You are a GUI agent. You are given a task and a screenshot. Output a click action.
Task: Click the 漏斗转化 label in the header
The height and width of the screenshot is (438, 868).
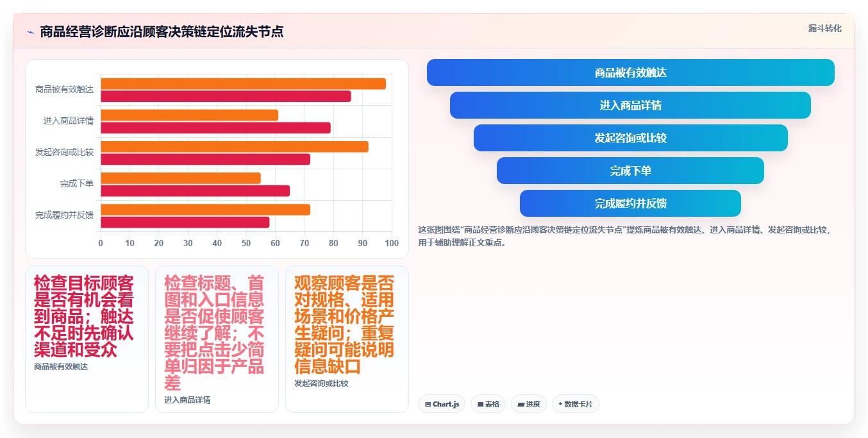(x=825, y=28)
